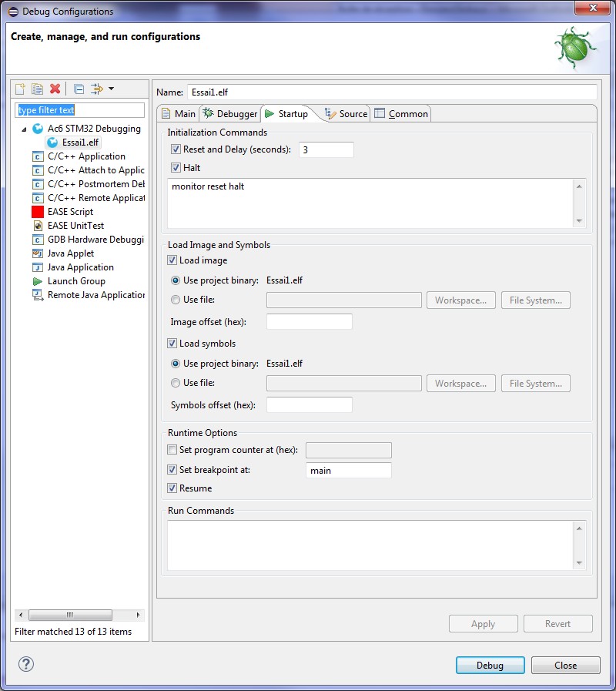The height and width of the screenshot is (691, 616).
Task: Click the Close button
Action: point(565,666)
